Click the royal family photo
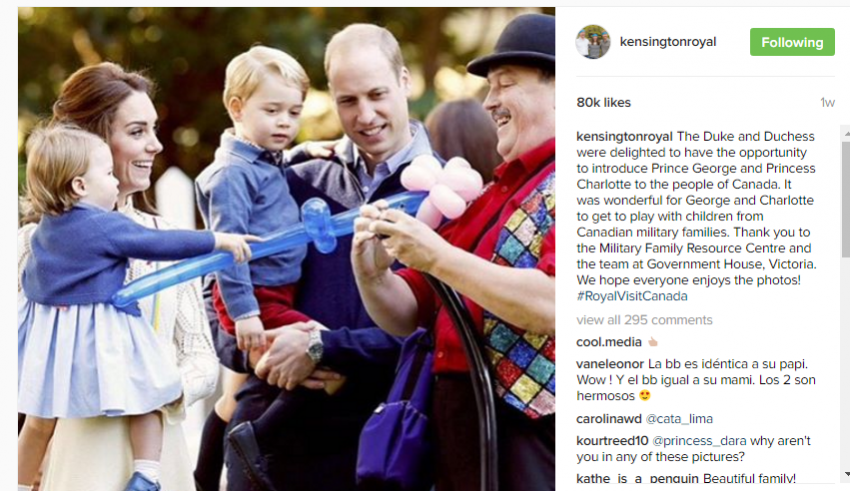Viewport: 850px width, 491px height. pyautogui.click(x=286, y=249)
